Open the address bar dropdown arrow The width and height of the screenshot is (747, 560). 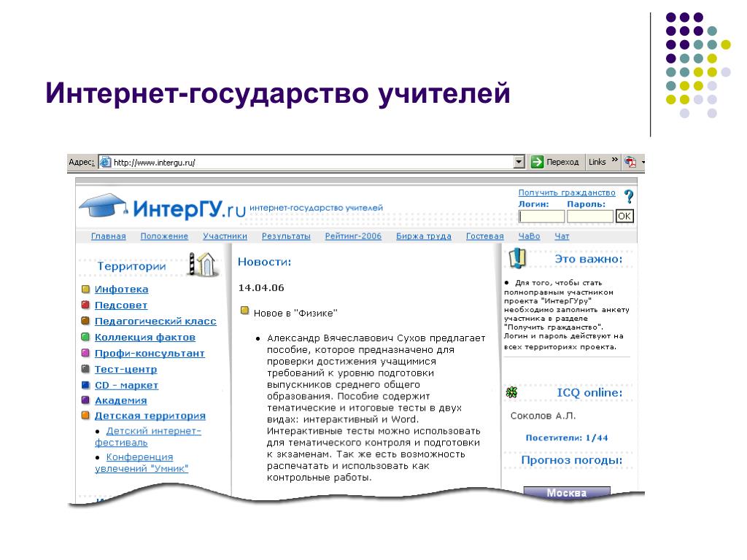pyautogui.click(x=519, y=162)
